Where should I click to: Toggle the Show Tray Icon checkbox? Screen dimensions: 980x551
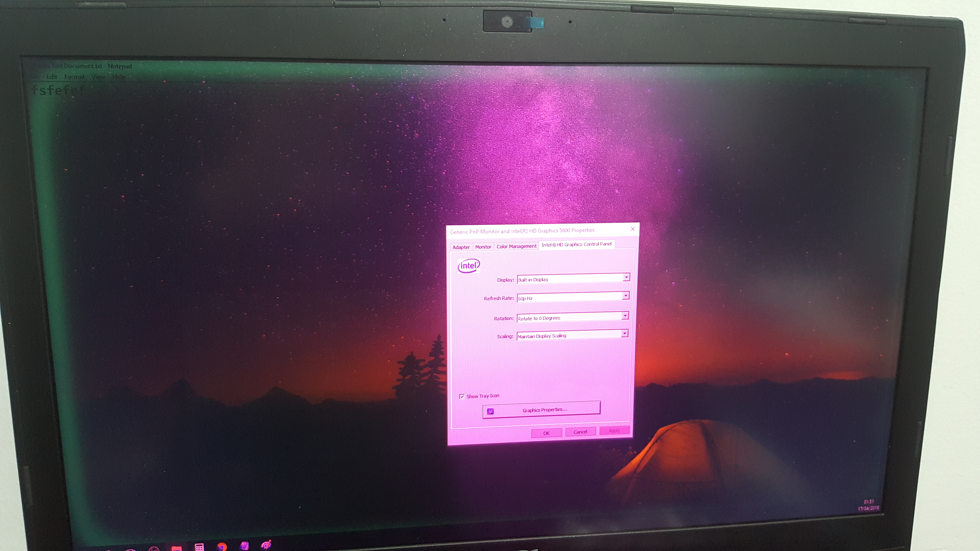[x=462, y=396]
